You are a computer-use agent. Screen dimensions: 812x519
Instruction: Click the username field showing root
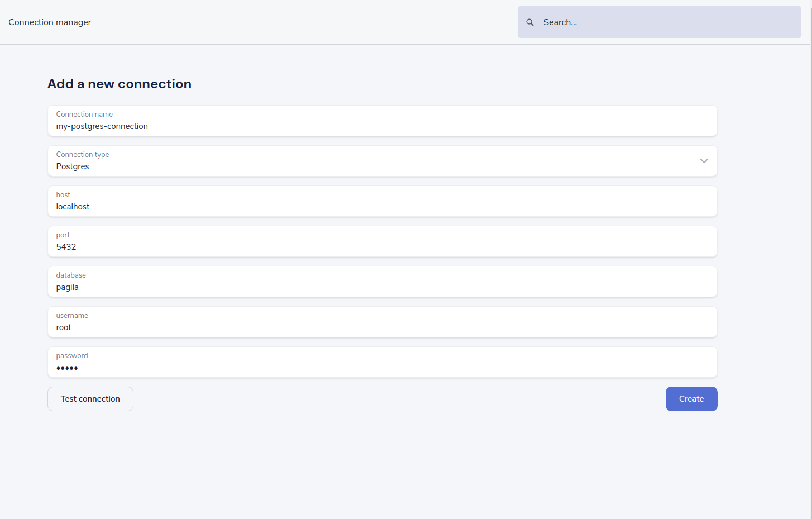pos(383,322)
